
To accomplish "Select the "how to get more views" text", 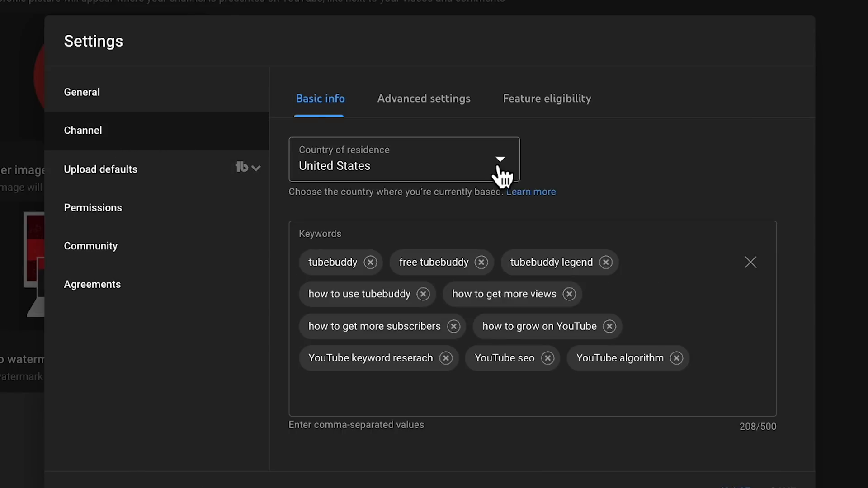I will (x=504, y=294).
